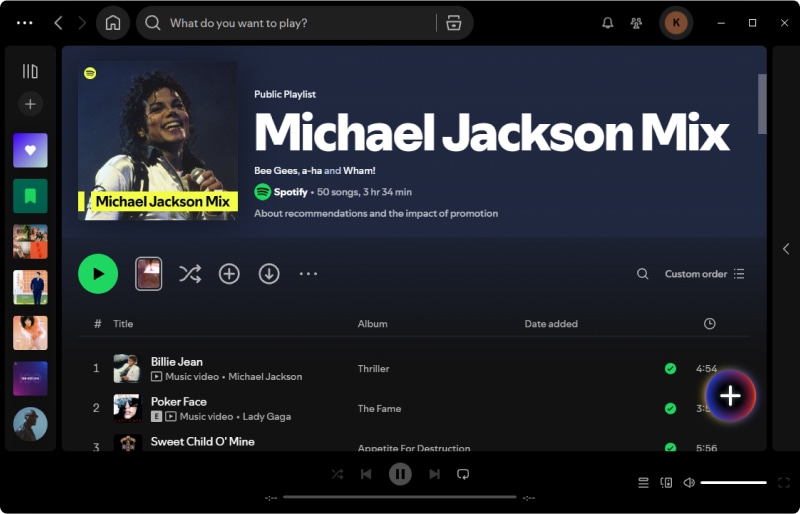Image resolution: width=800 pixels, height=514 pixels.
Task: Open Michael Jackson artist link in row 1
Action: click(265, 377)
